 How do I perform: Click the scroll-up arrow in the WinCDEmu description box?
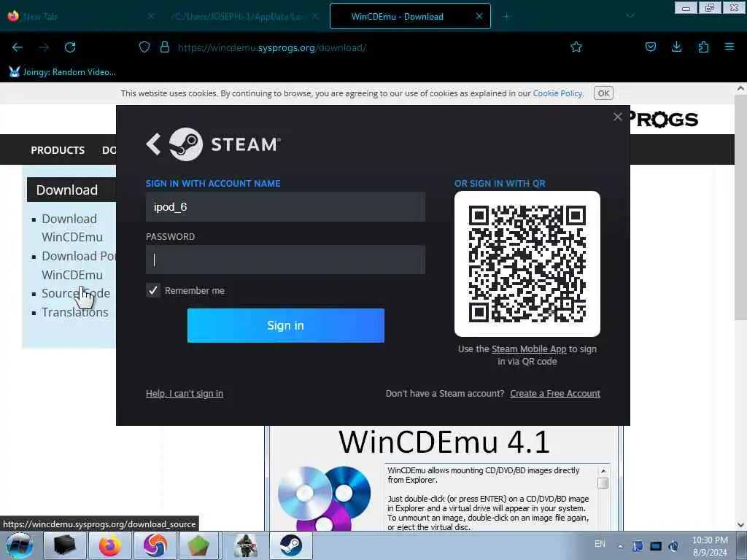pos(603,471)
